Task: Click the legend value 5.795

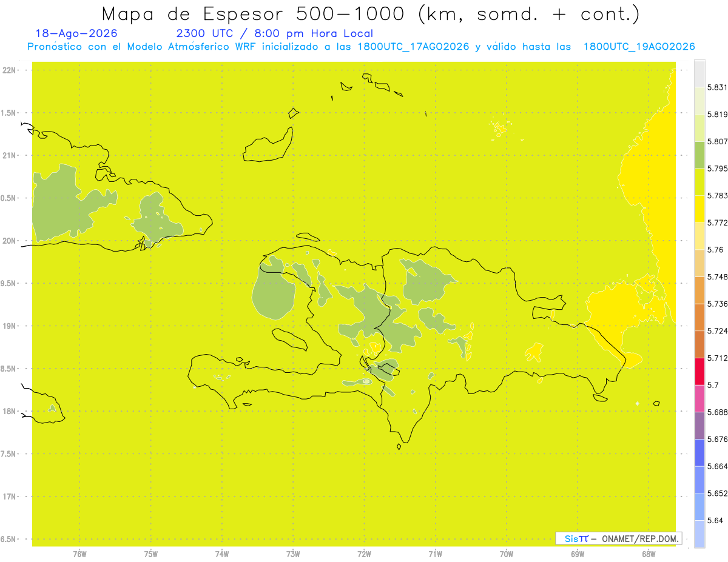Action: pos(718,169)
